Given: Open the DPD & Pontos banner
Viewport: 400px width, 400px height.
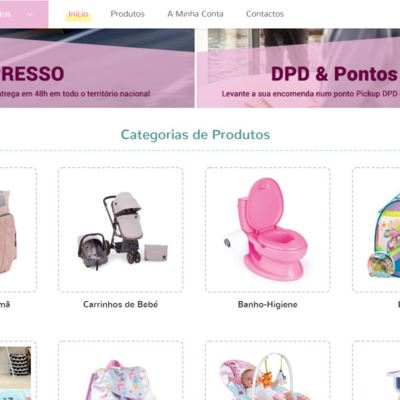Looking at the screenshot, I should pos(299,68).
